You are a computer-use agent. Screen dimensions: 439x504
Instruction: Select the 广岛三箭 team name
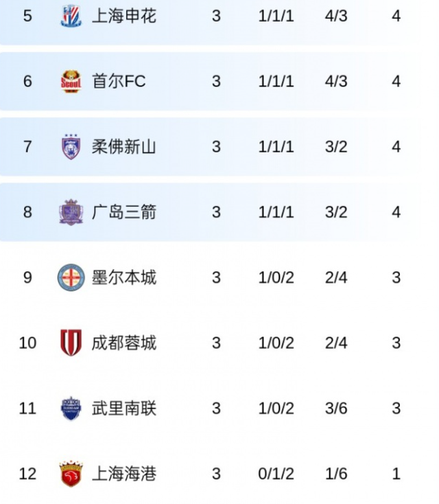tap(124, 212)
